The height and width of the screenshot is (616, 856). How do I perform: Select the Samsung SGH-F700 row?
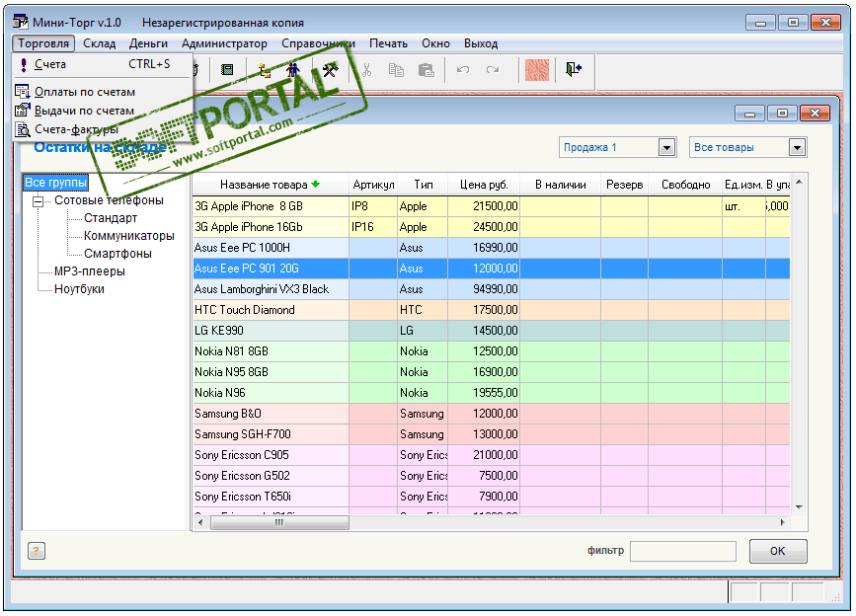coord(492,434)
